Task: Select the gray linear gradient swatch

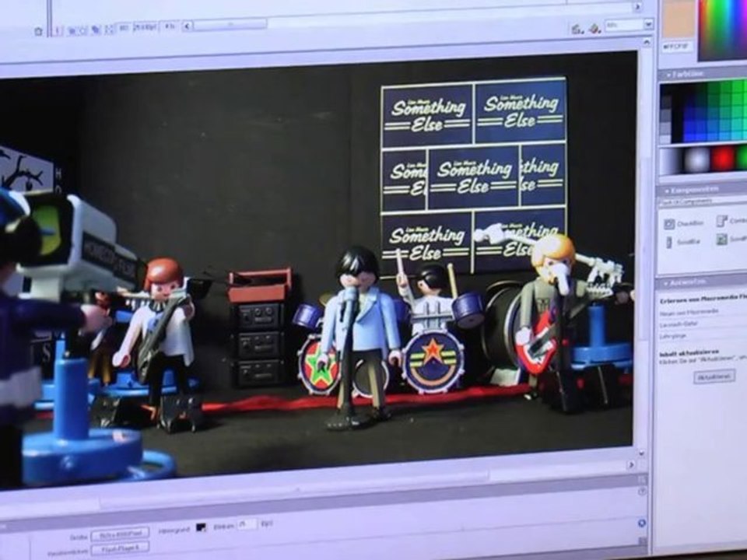Action: pos(672,162)
